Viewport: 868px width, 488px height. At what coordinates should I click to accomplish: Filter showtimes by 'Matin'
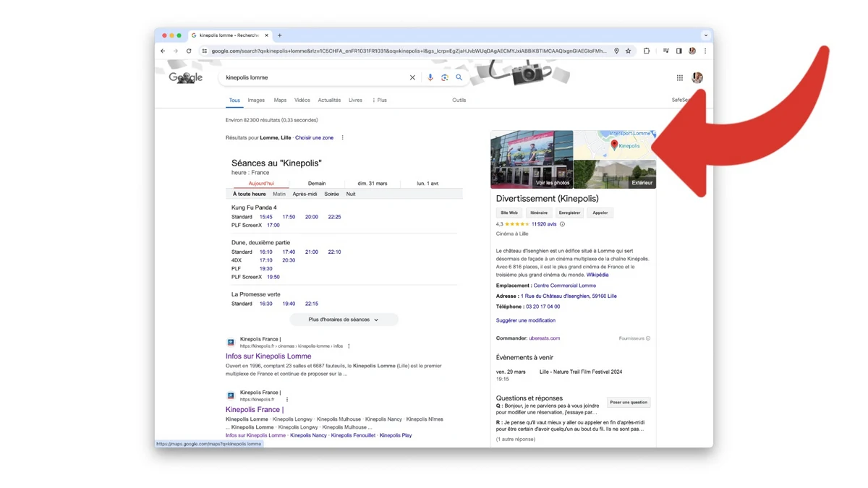coord(279,194)
